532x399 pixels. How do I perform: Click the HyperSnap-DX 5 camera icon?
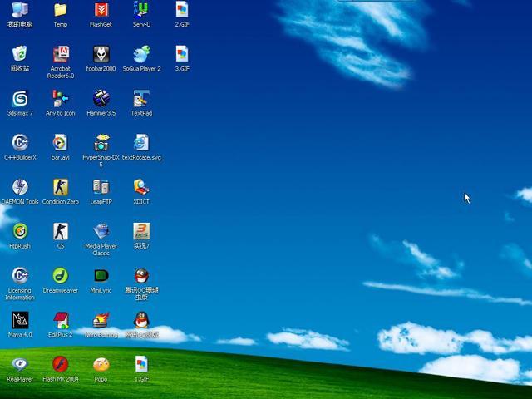[x=101, y=142]
